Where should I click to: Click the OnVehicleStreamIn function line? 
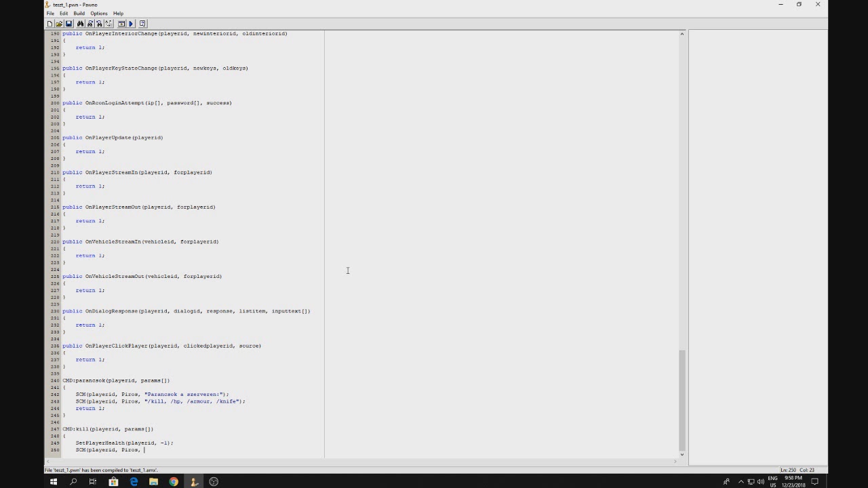pyautogui.click(x=140, y=241)
